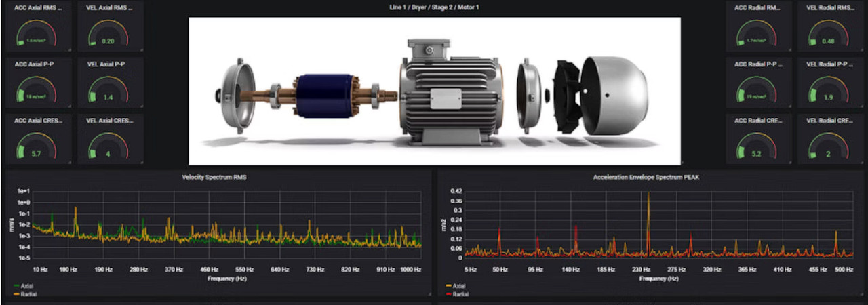Expand the Line 1 / Dryer / Stage 2 / Motor 1 title menu
The width and height of the screenshot is (868, 305).
click(x=434, y=7)
